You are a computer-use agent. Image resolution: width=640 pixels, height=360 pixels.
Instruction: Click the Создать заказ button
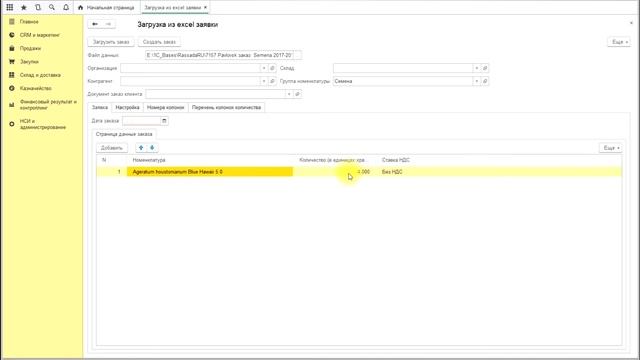tap(159, 42)
